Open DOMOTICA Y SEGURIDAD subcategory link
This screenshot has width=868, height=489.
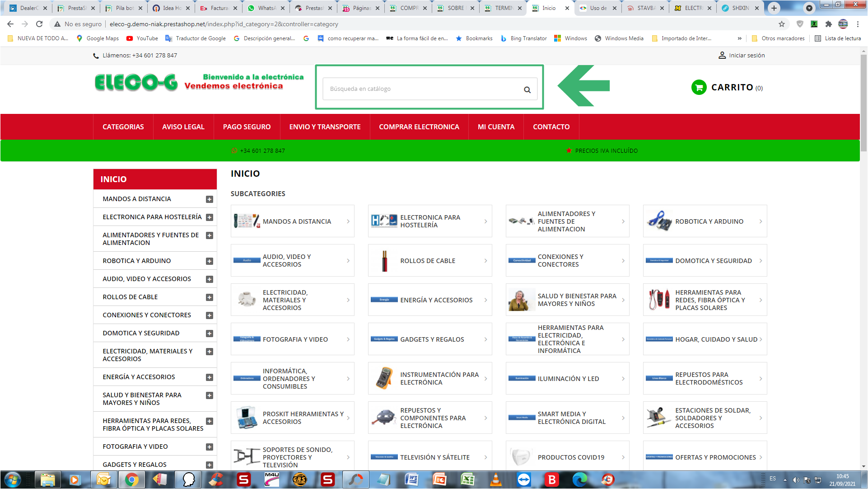click(x=713, y=261)
